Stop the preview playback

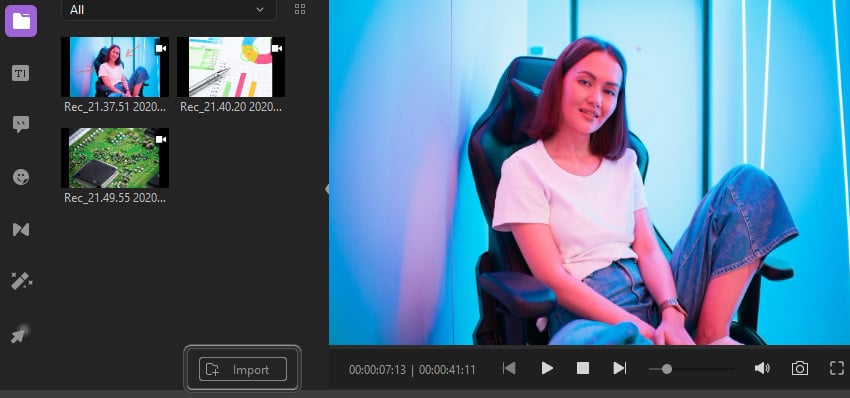click(583, 369)
